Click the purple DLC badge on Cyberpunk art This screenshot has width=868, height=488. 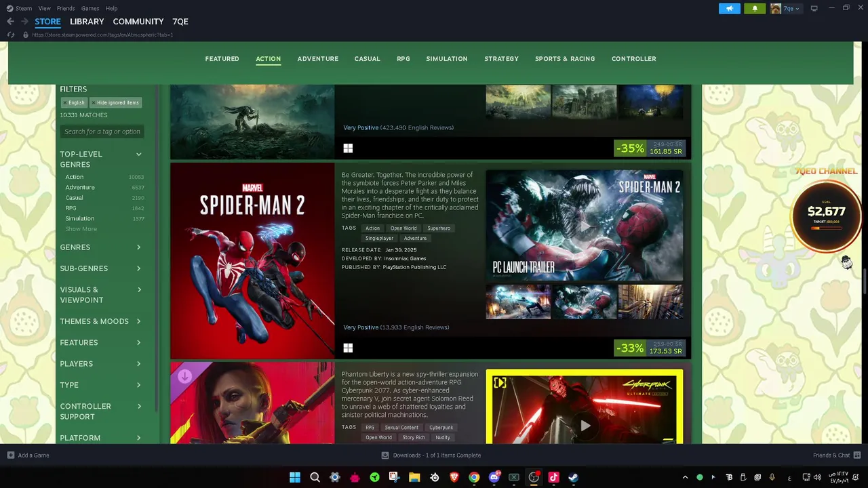[x=185, y=376]
